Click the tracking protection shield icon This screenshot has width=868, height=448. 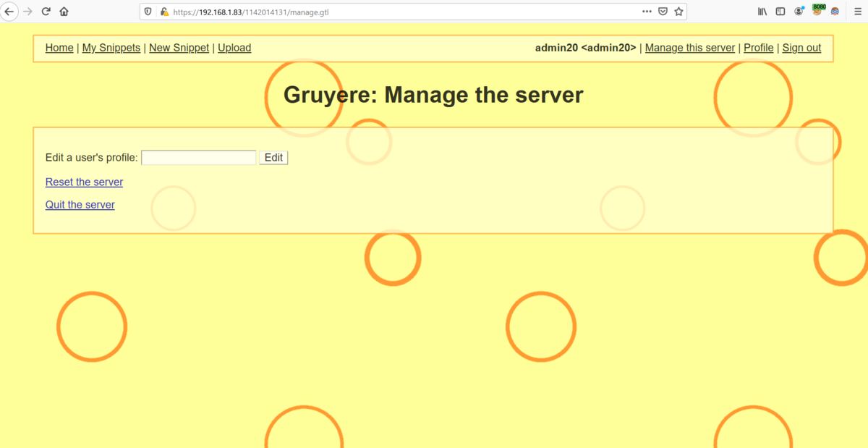(149, 12)
